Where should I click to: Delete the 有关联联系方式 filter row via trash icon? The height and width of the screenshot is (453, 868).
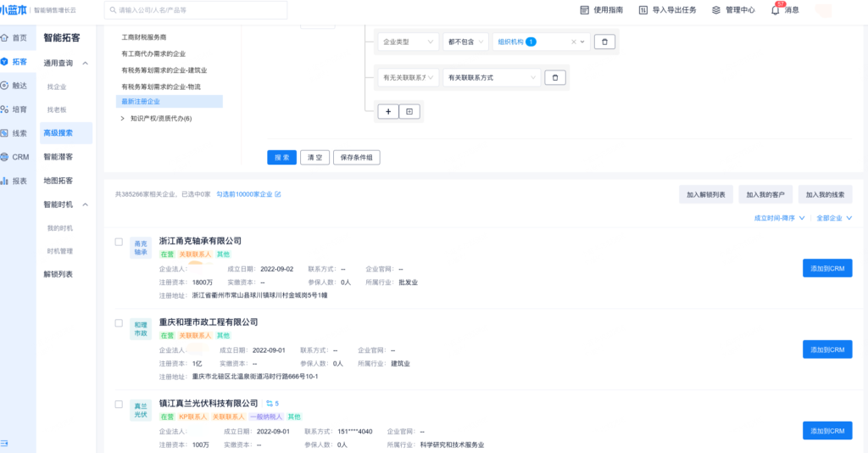coord(554,78)
